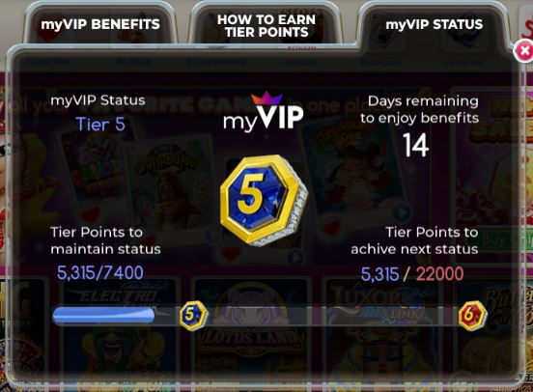
Task: Click the Days remaining to enjoy benefits label
Action: tap(419, 109)
